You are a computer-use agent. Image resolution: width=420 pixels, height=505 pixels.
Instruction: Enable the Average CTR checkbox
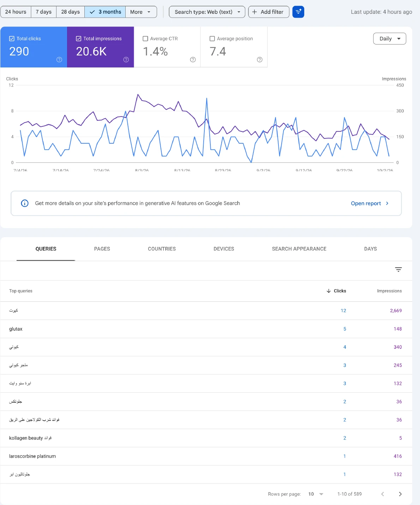[x=145, y=38]
